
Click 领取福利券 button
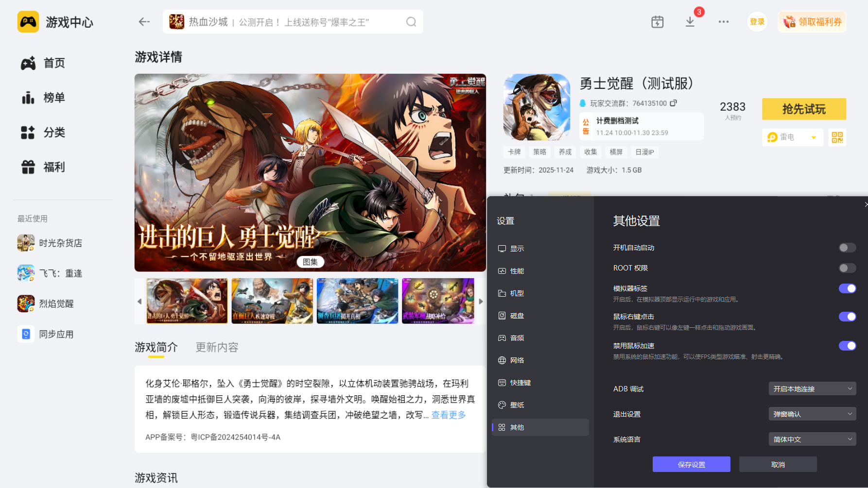[x=812, y=22]
